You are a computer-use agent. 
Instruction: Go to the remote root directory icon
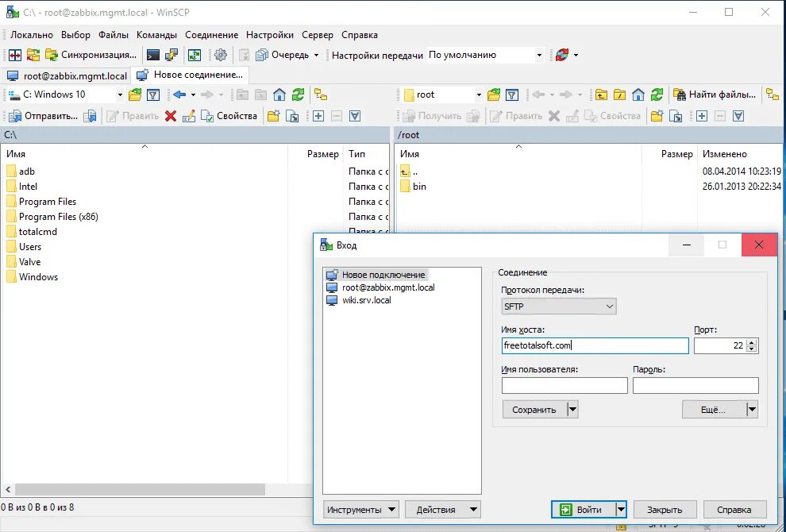(619, 94)
